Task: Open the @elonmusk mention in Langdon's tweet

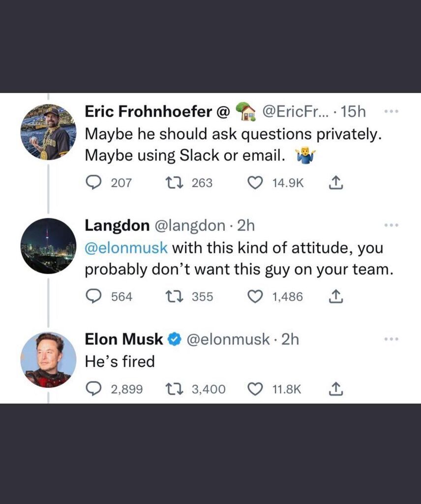Action: [x=126, y=247]
